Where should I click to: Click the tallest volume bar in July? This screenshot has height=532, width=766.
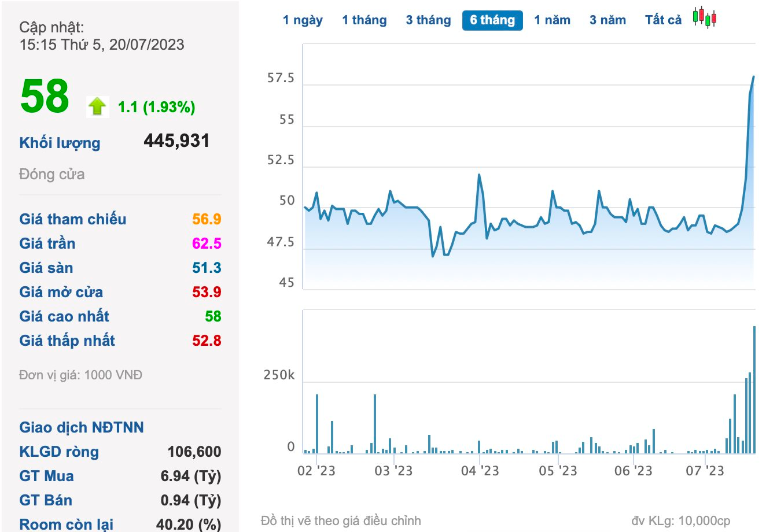click(x=754, y=389)
